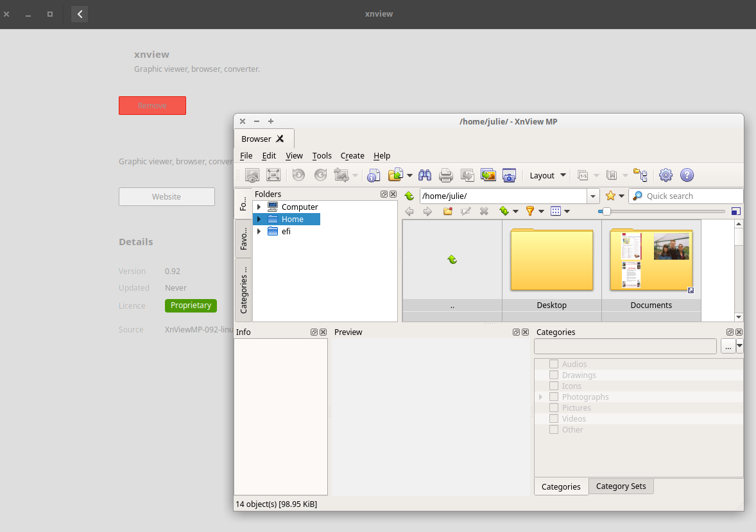Click the blue Help question mark icon

[687, 175]
